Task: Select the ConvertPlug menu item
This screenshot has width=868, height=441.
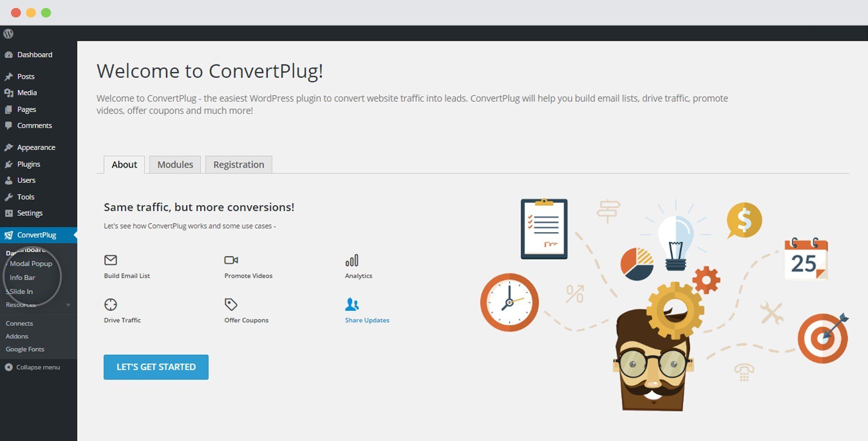Action: pyautogui.click(x=39, y=235)
